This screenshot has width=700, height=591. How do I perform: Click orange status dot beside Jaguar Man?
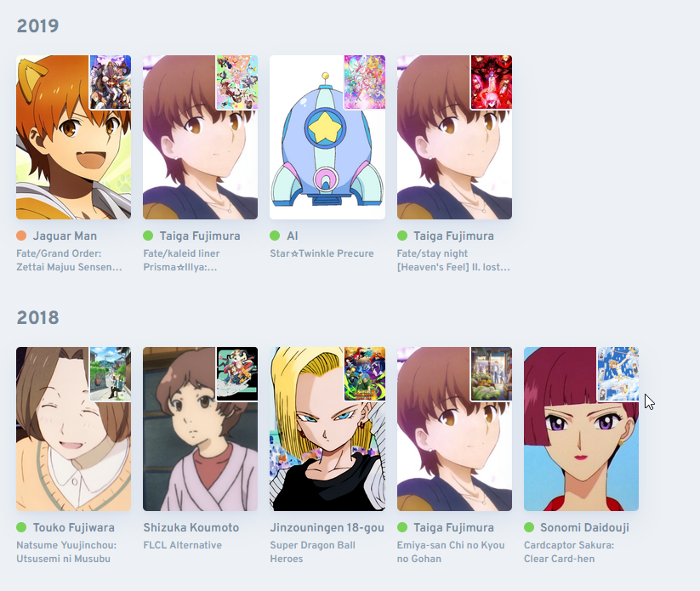(21, 236)
